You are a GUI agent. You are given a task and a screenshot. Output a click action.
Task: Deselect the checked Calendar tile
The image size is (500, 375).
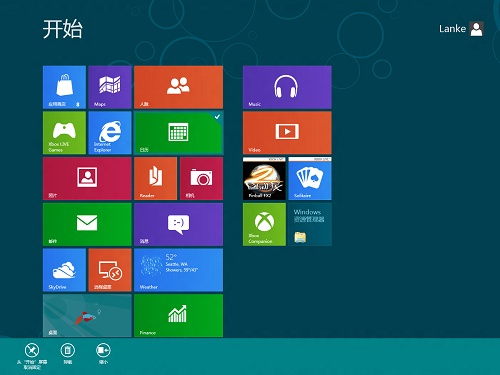tap(178, 133)
